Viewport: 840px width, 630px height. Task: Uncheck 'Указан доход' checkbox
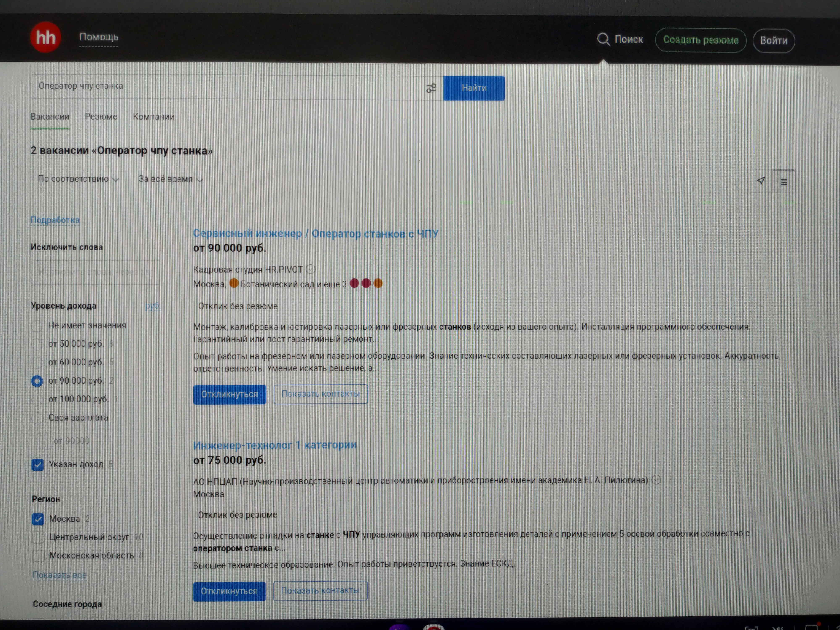tap(38, 465)
